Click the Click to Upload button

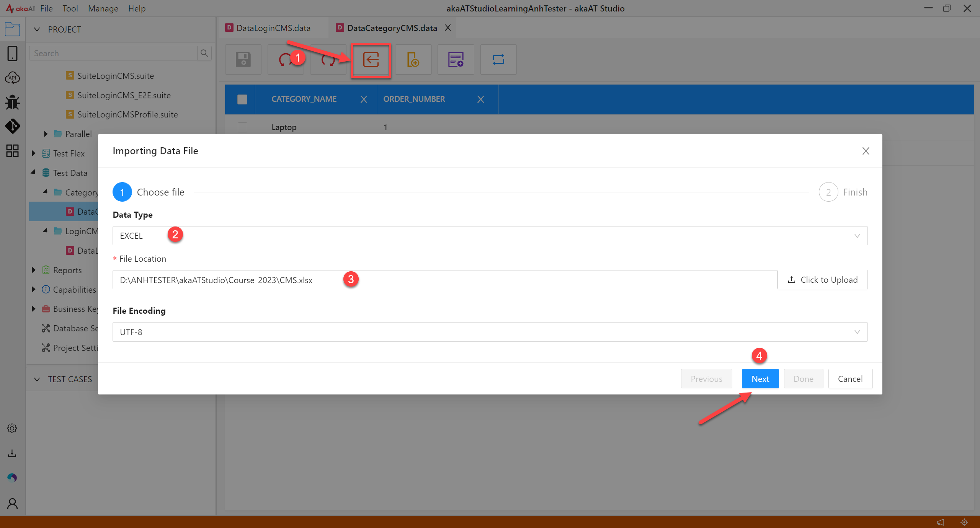click(x=822, y=280)
